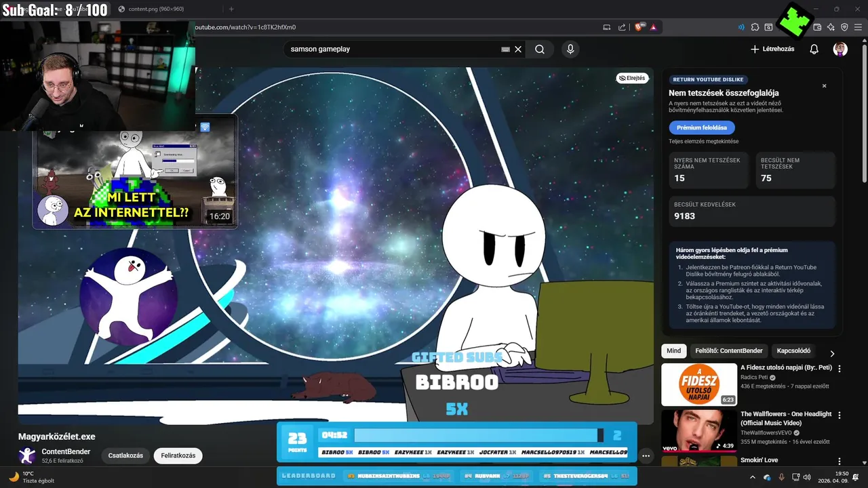Show hidden system tray icons

[x=752, y=477]
